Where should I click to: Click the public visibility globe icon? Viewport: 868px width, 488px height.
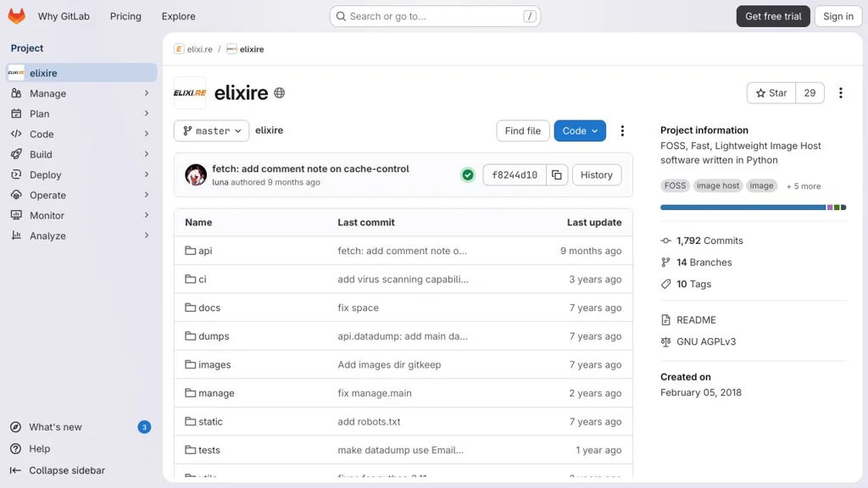280,93
